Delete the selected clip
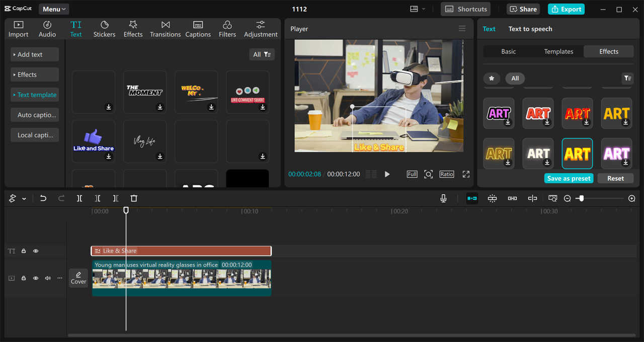Image resolution: width=644 pixels, height=342 pixels. click(134, 198)
